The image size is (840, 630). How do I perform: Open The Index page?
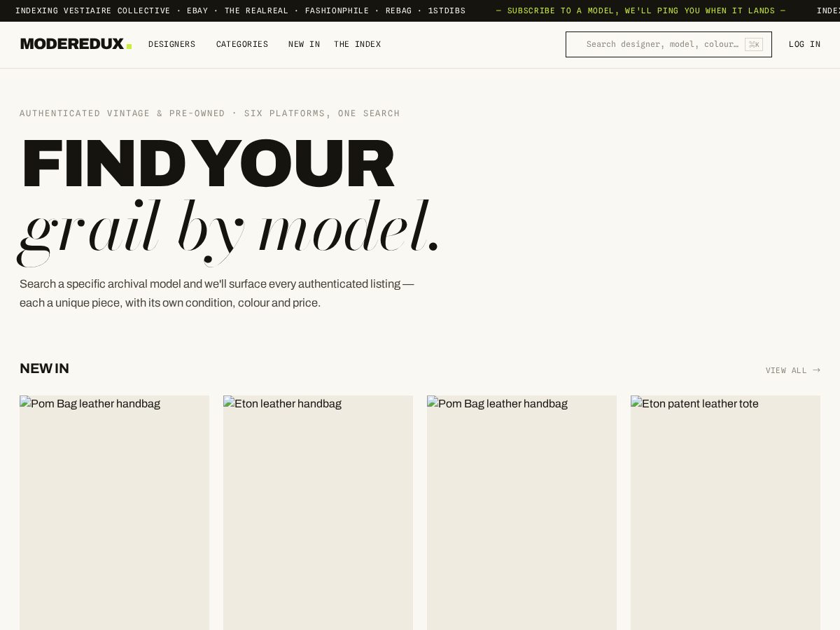click(357, 44)
